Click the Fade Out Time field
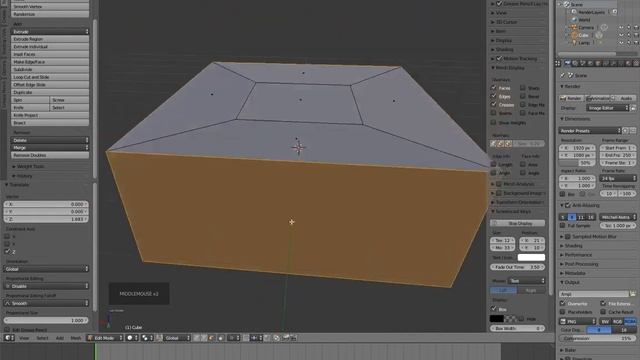 coord(517,267)
